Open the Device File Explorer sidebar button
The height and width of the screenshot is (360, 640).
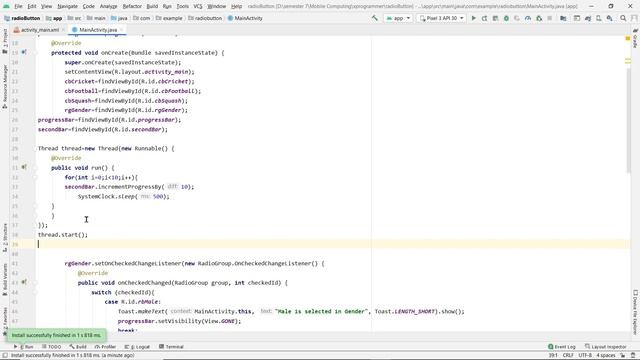click(635, 312)
